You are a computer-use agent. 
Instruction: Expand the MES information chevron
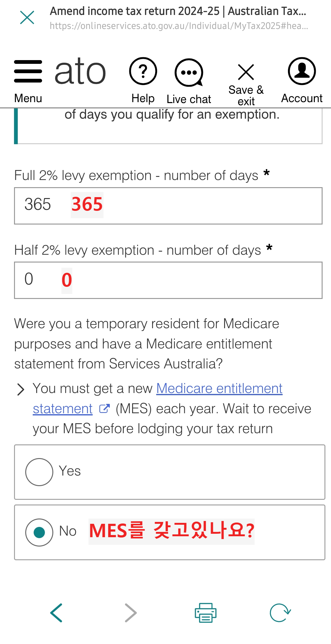pyautogui.click(x=21, y=389)
